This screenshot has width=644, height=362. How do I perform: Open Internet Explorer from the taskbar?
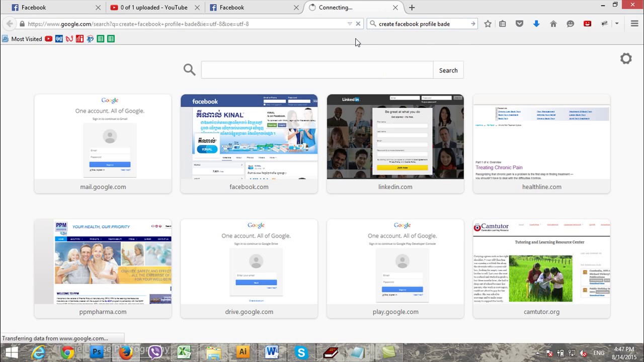(x=38, y=352)
